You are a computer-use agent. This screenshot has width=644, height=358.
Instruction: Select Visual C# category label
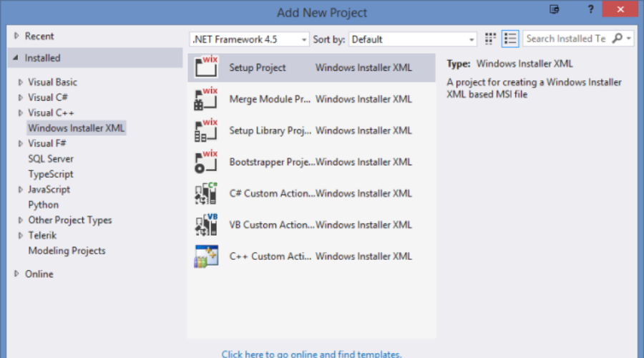pyautogui.click(x=48, y=97)
